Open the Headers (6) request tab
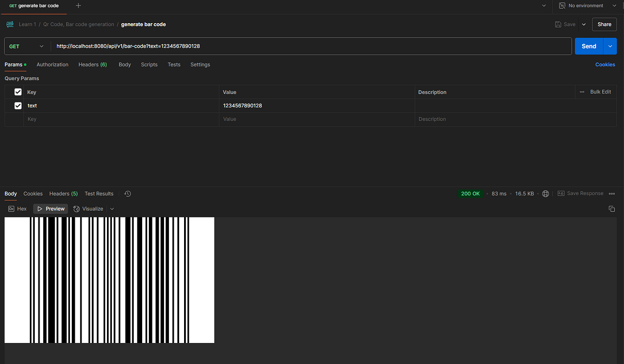Screen dimensions: 624x364 [93, 65]
